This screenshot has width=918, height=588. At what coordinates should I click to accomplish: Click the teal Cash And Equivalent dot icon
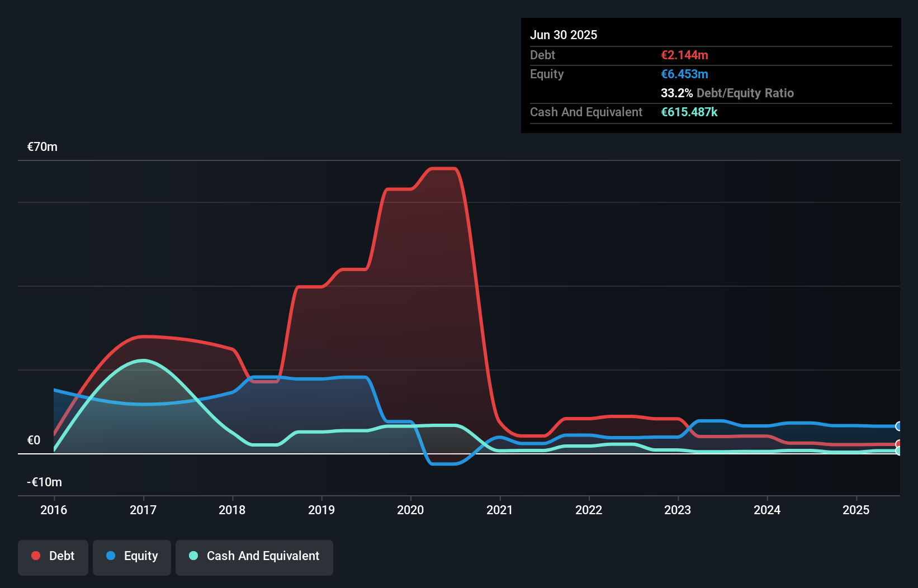coord(192,556)
